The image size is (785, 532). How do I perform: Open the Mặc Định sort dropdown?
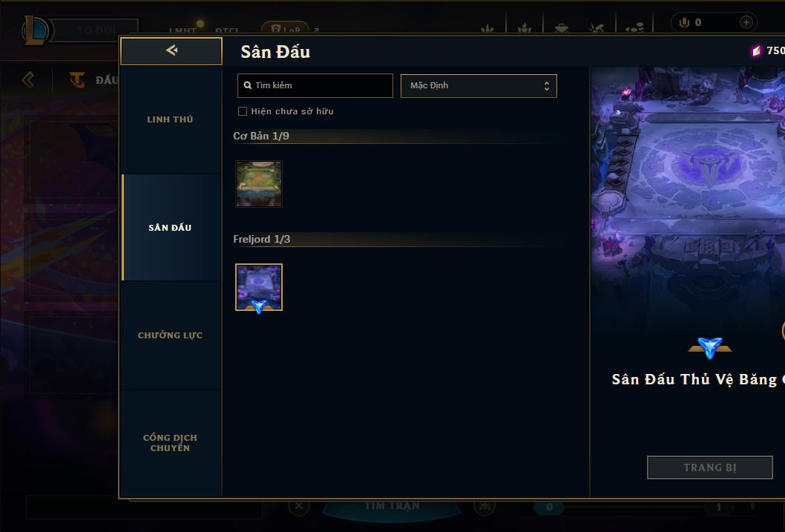click(x=479, y=85)
